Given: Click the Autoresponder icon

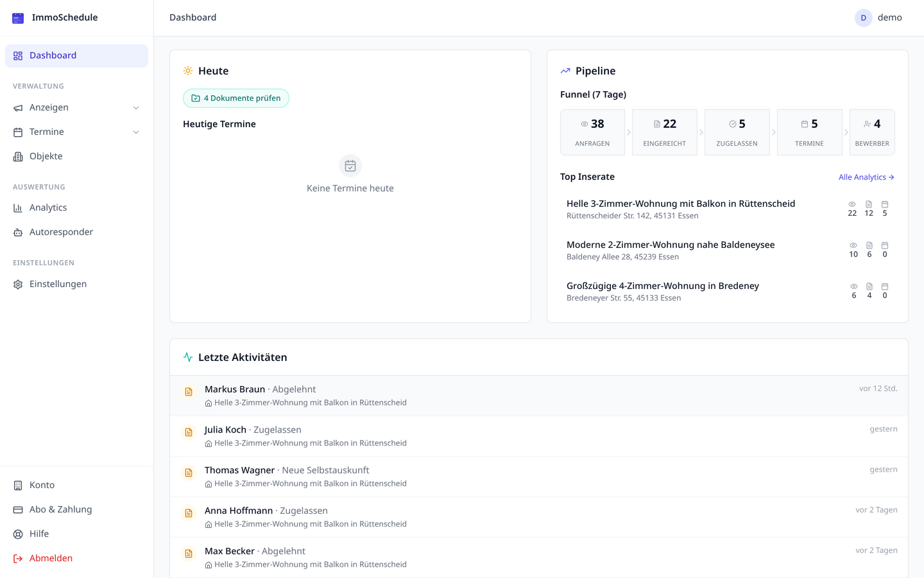Looking at the screenshot, I should [18, 232].
